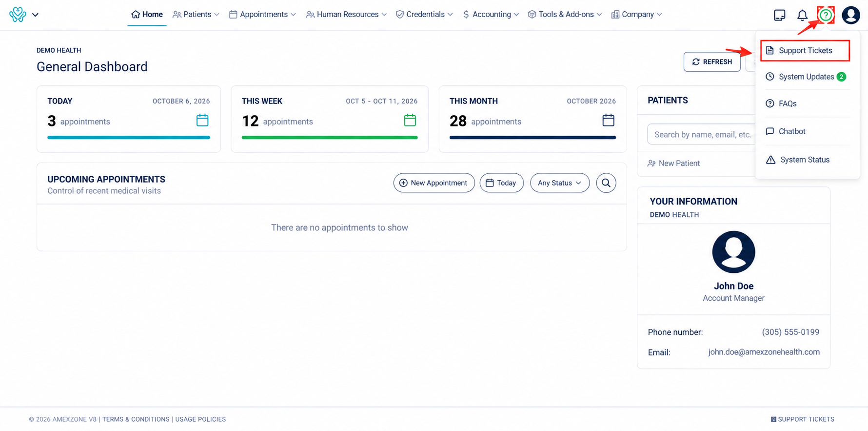Image resolution: width=868 pixels, height=431 pixels.
Task: Expand the Human Resources menu
Action: tap(347, 15)
